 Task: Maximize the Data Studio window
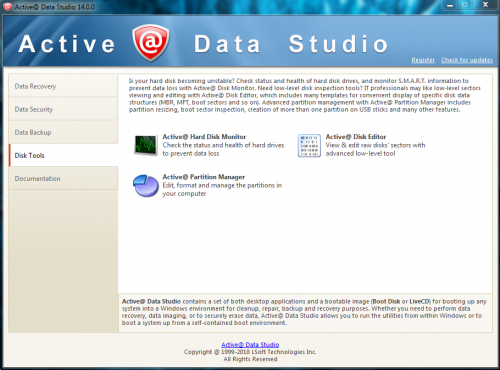point(465,5)
